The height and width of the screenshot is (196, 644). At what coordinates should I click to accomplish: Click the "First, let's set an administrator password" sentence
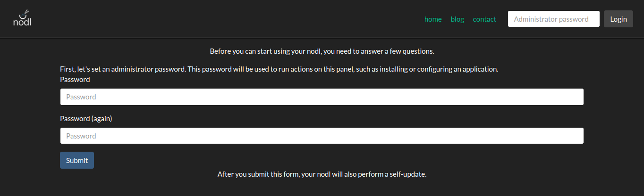pyautogui.click(x=279, y=69)
